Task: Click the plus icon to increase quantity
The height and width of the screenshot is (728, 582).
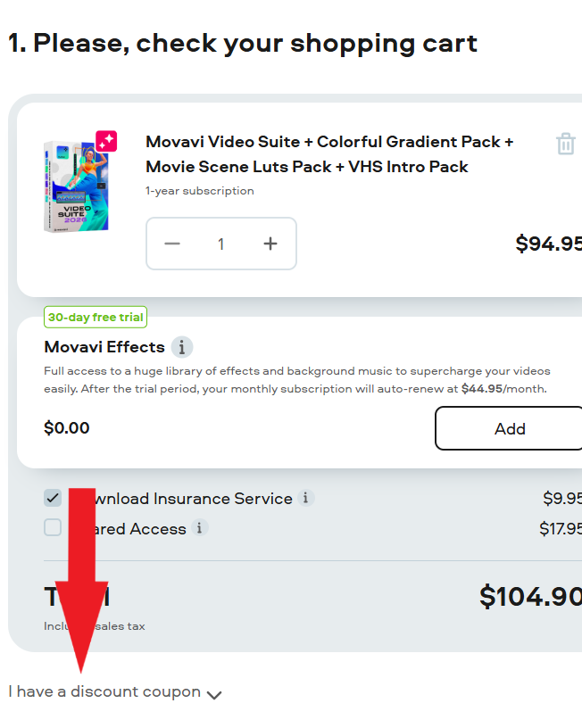Action: tap(270, 243)
